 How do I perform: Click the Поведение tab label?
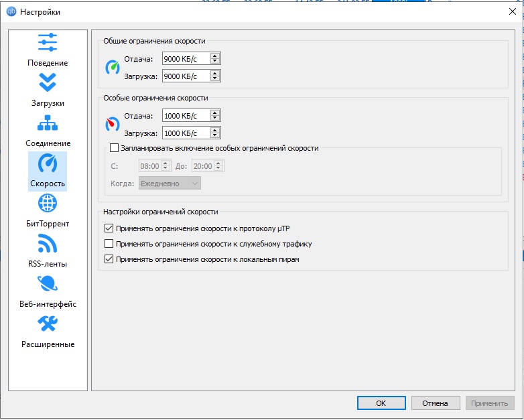48,63
